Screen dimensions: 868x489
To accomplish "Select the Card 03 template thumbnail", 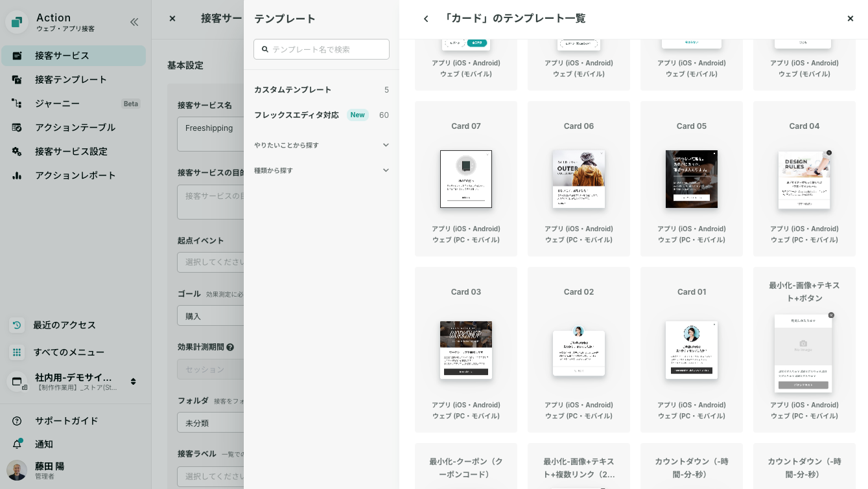I will pyautogui.click(x=466, y=350).
